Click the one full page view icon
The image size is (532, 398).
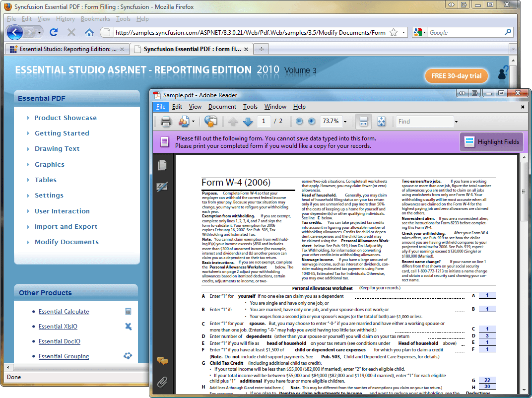tap(381, 122)
